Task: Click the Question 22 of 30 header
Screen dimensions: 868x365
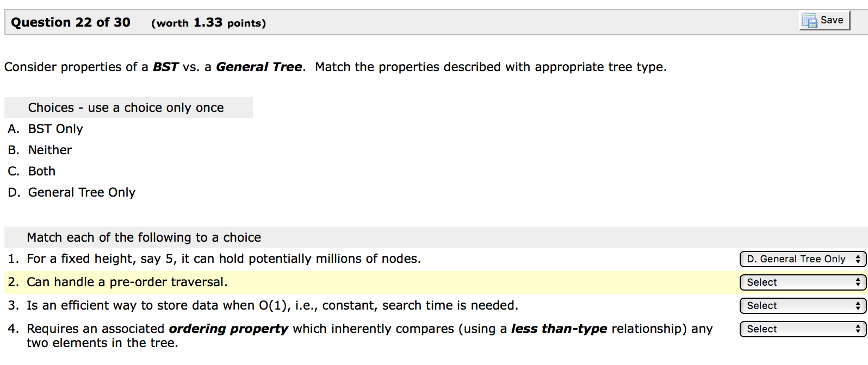Action: tap(70, 22)
